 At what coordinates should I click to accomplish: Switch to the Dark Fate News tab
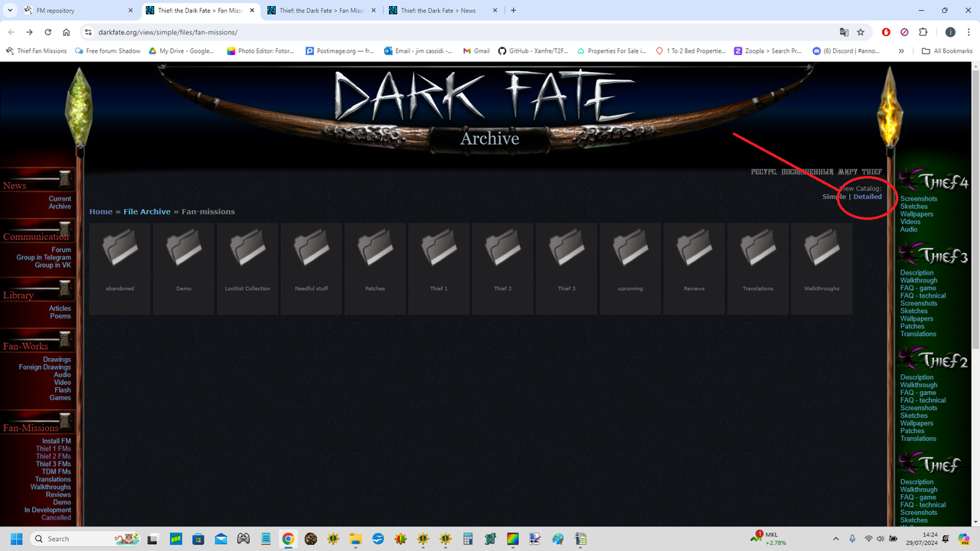[x=443, y=11]
